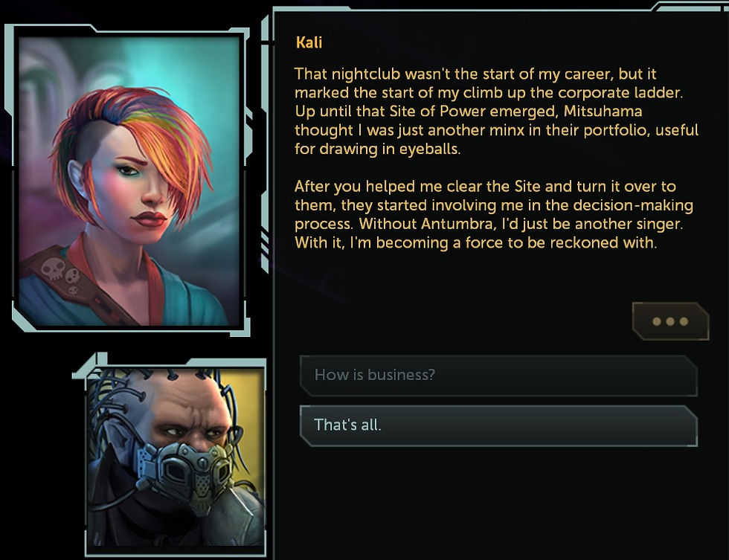729x560 pixels.
Task: Click the word "Antumbra" in the dialogue
Action: [457, 224]
